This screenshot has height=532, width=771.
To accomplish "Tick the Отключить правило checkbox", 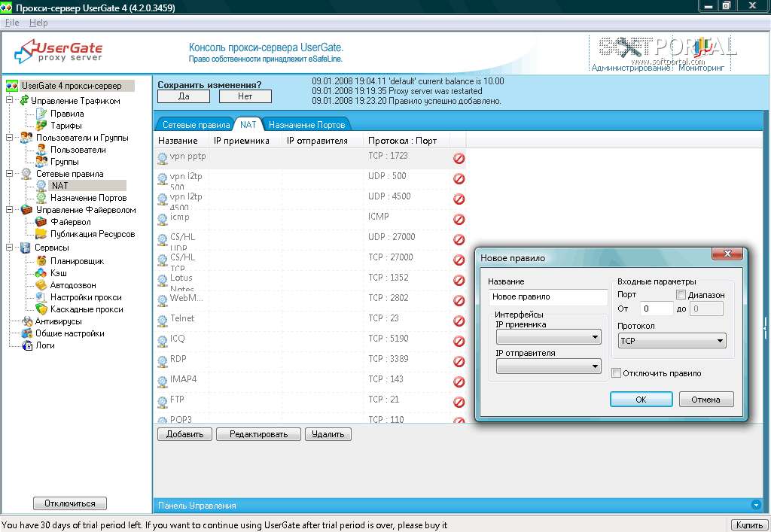I will pyautogui.click(x=616, y=372).
